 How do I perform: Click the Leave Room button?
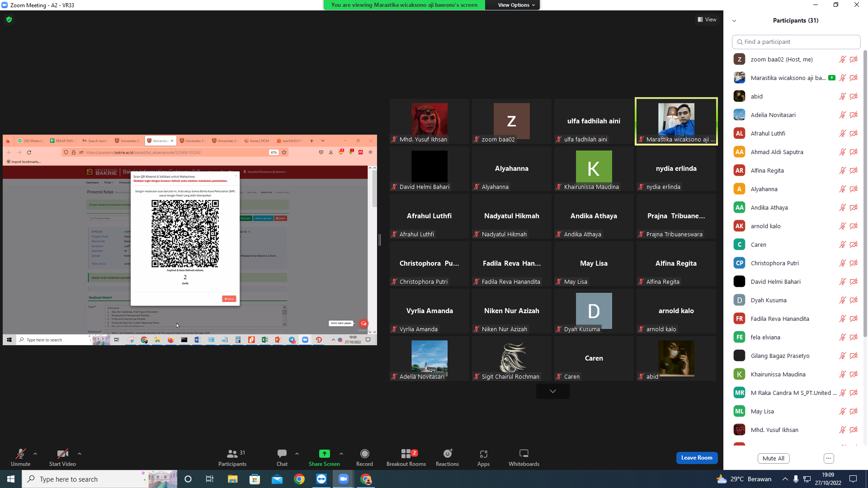(x=697, y=458)
